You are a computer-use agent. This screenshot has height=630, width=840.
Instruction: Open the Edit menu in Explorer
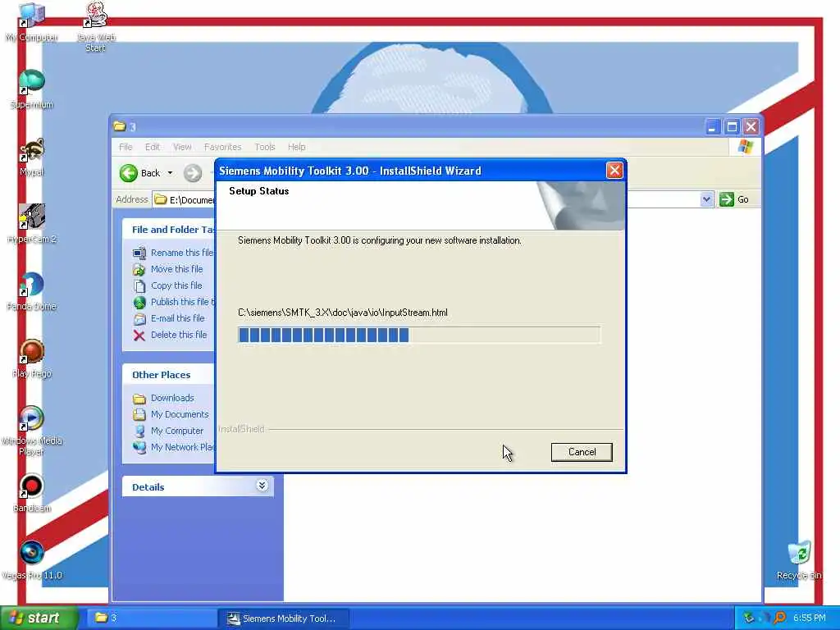tap(152, 147)
